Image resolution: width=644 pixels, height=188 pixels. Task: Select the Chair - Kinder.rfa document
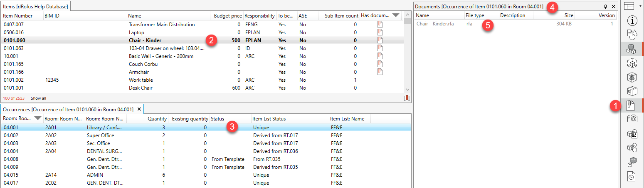click(x=434, y=24)
